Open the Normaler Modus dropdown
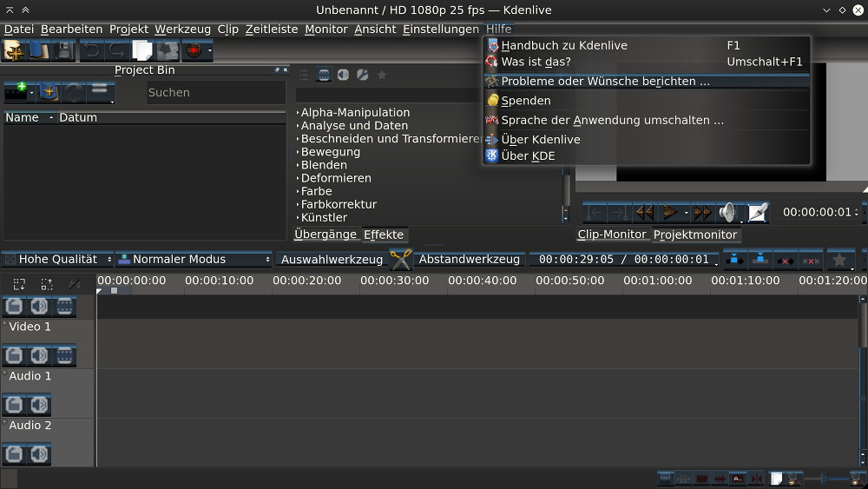This screenshot has height=489, width=868. click(x=194, y=259)
